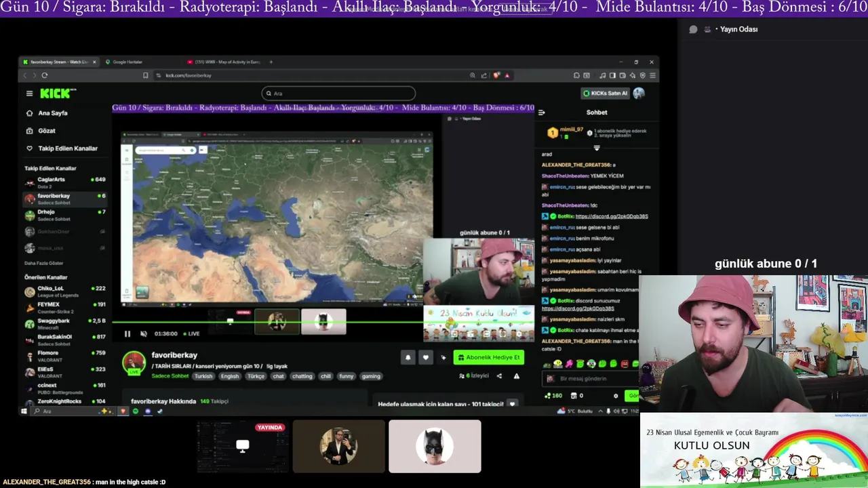Open the browser main menu icon
Viewport: 868px width, 488px height.
[x=652, y=75]
